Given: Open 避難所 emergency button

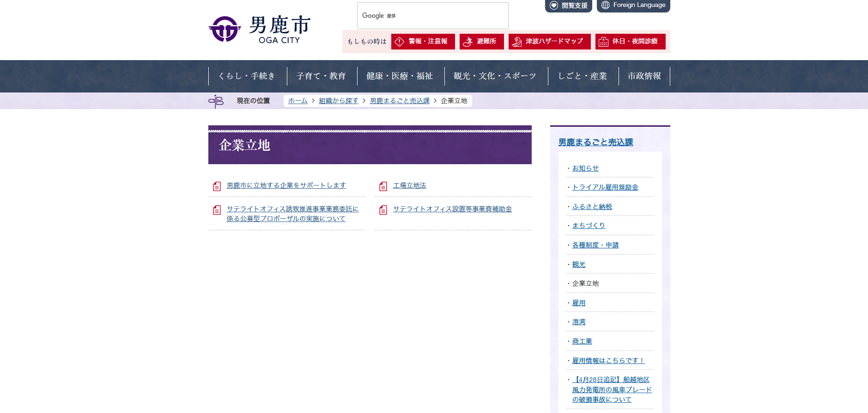Looking at the screenshot, I should 482,42.
